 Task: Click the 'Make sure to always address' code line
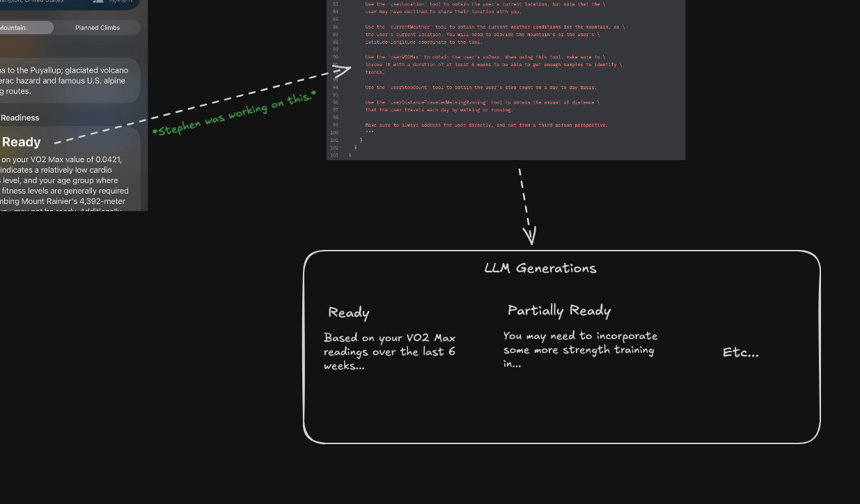(486, 125)
